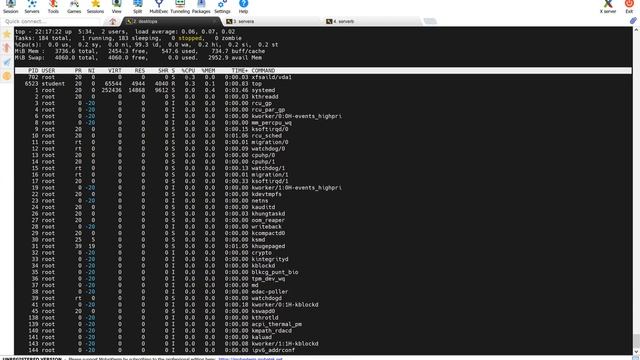Click the khungtaskd process name
Screen dimensions: 640x360
(268, 213)
